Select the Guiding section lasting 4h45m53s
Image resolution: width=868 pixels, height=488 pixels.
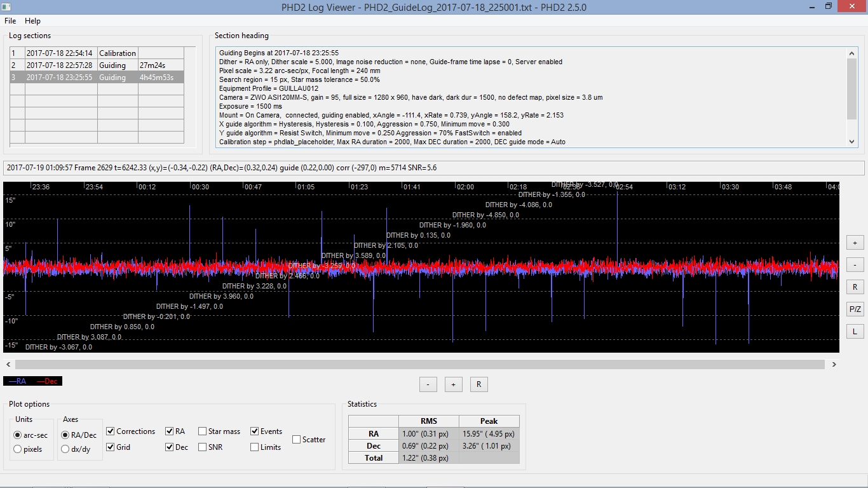(x=97, y=78)
